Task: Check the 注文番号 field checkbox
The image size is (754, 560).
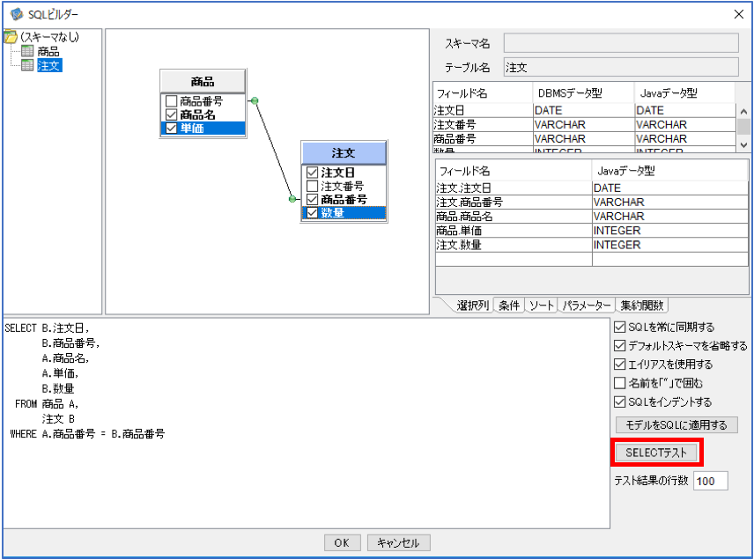Action: 312,186
